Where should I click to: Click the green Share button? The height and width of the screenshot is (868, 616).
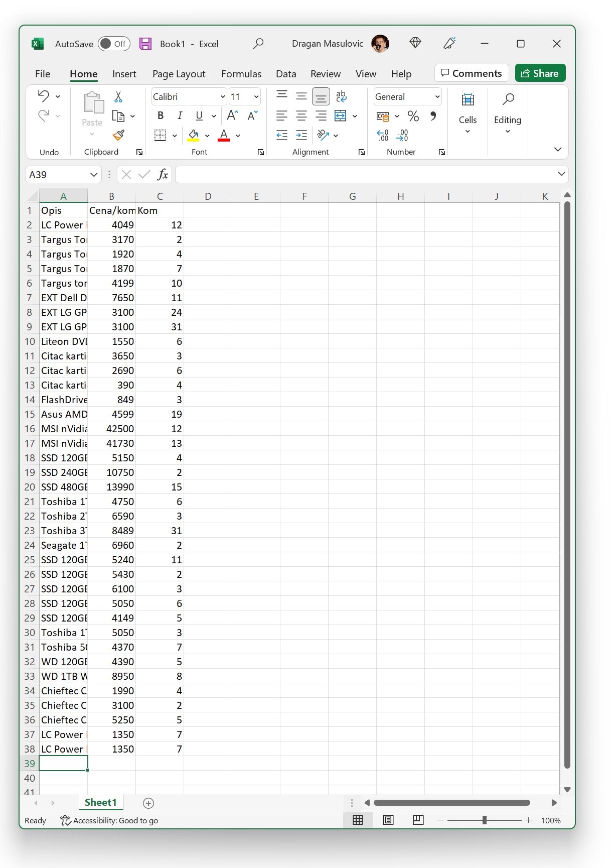(540, 73)
